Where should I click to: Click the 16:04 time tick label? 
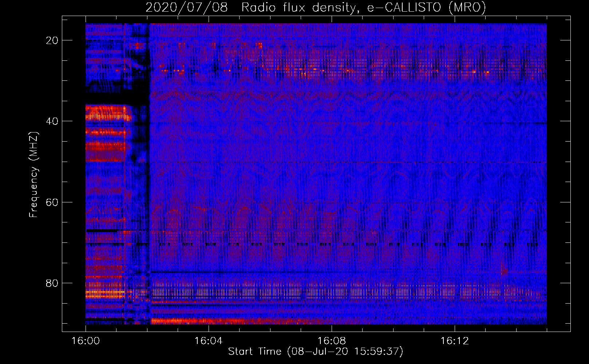point(209,341)
